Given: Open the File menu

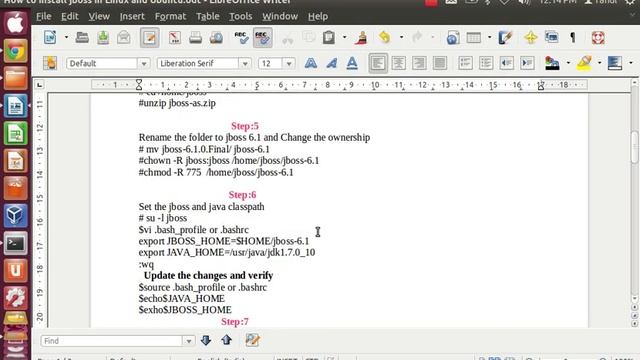Looking at the screenshot, I should (44, 16).
